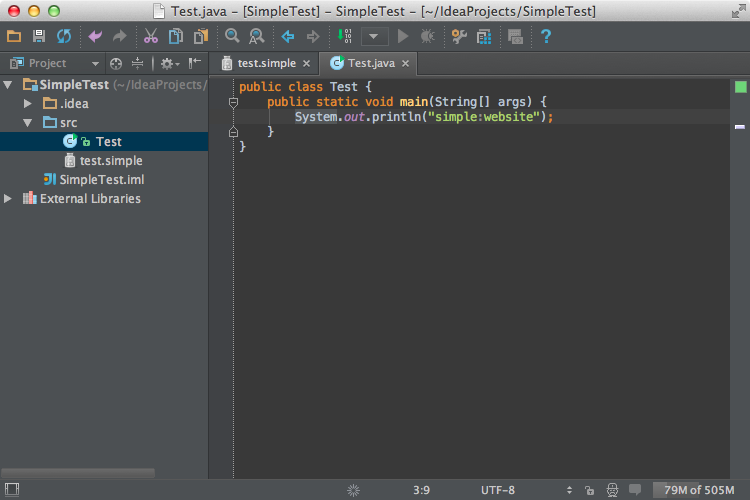This screenshot has width=750, height=500.
Task: Close the Test.java tab
Action: coord(404,63)
